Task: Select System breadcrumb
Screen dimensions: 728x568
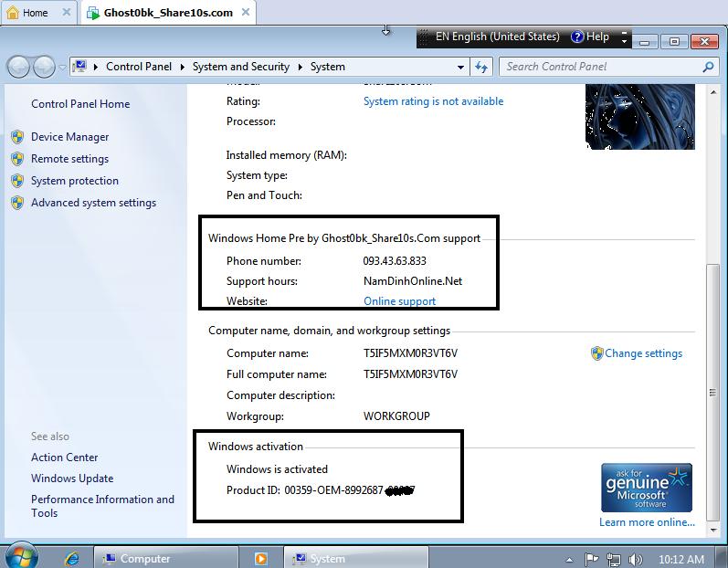Action: pyautogui.click(x=328, y=67)
